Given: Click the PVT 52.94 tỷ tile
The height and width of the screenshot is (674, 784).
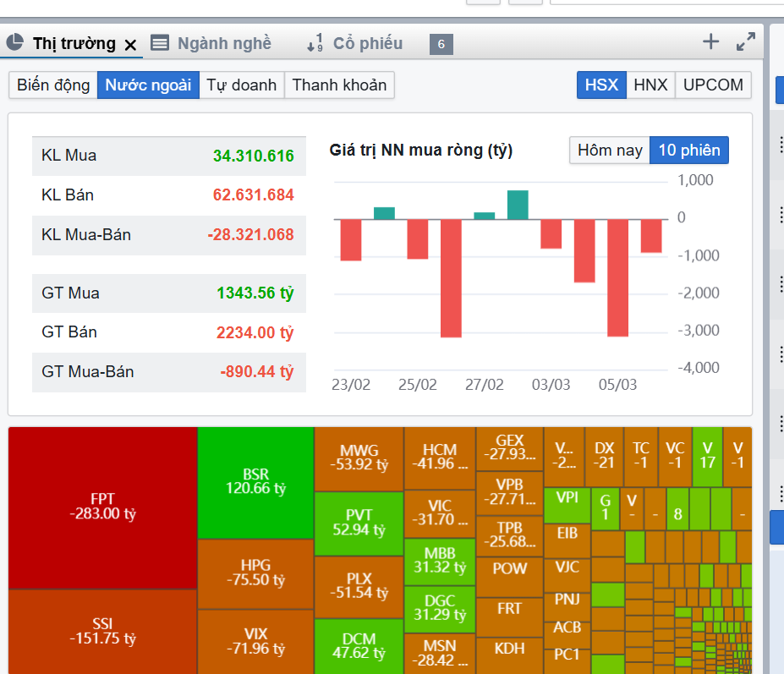Looking at the screenshot, I should click(359, 523).
